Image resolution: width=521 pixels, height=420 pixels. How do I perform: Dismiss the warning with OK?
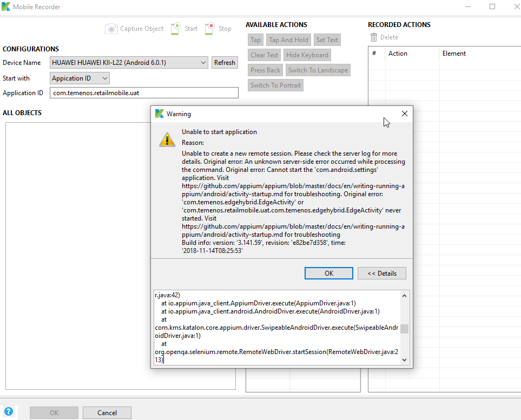click(328, 273)
